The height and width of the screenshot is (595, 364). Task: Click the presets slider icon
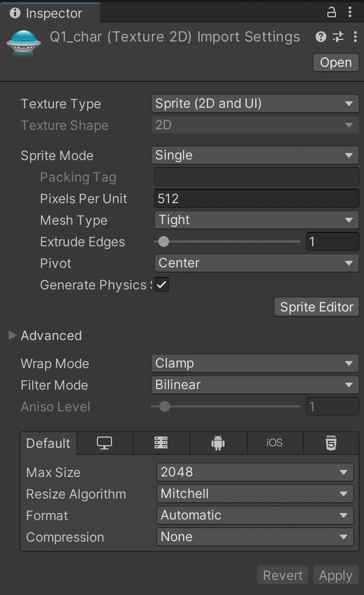[338, 37]
